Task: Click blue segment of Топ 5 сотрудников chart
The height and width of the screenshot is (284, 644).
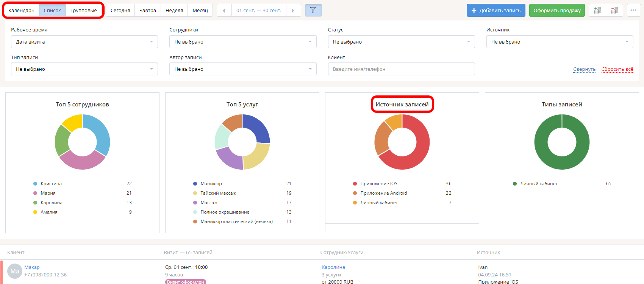Action: click(101, 134)
